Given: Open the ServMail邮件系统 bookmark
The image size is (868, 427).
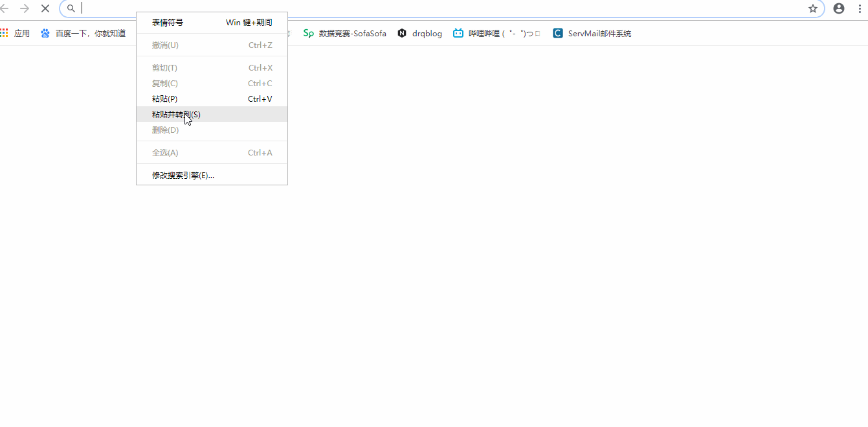Looking at the screenshot, I should [592, 33].
